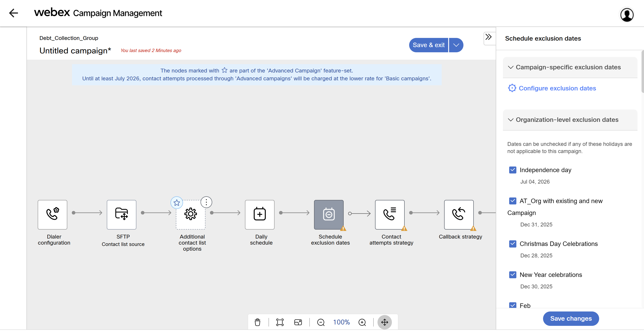The image size is (644, 331).
Task: Open the Contact attempts strategy node
Action: (389, 214)
